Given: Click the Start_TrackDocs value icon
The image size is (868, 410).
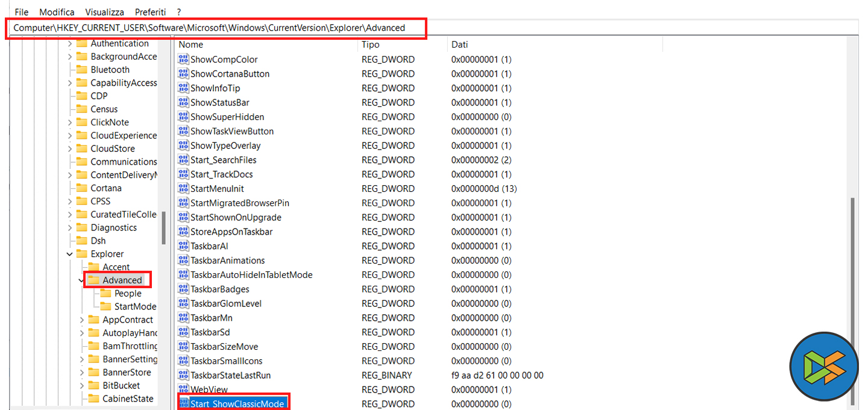Looking at the screenshot, I should [183, 174].
